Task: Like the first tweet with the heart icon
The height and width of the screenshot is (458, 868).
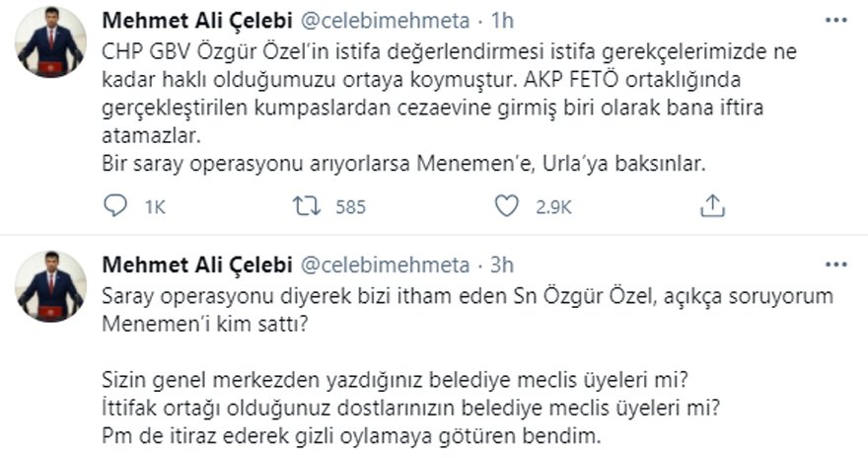Action: pyautogui.click(x=506, y=206)
